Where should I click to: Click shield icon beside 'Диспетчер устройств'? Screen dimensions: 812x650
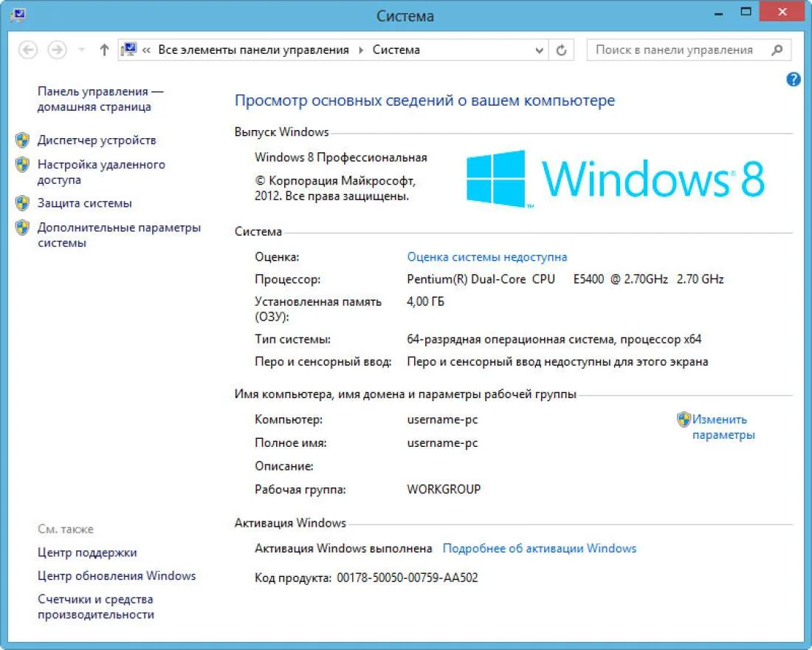[22, 140]
